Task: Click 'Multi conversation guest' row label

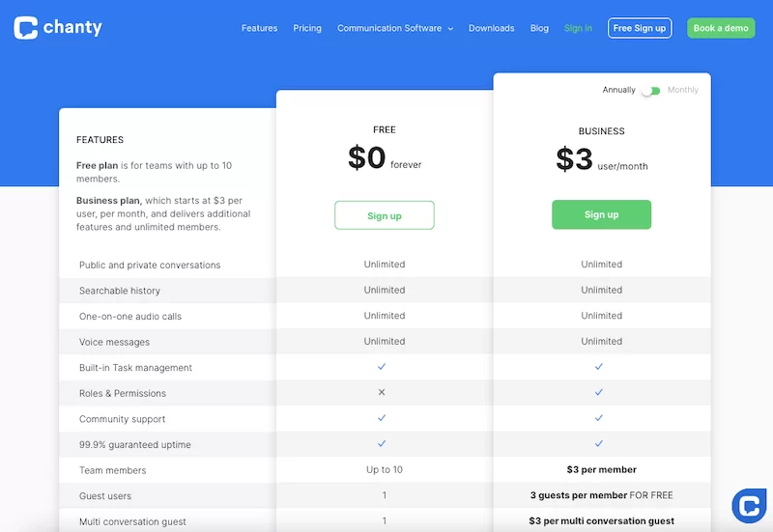Action: click(x=132, y=521)
